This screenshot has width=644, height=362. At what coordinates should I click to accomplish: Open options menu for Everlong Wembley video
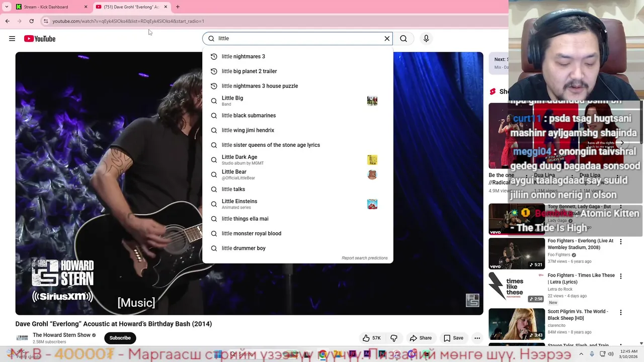pyautogui.click(x=620, y=242)
